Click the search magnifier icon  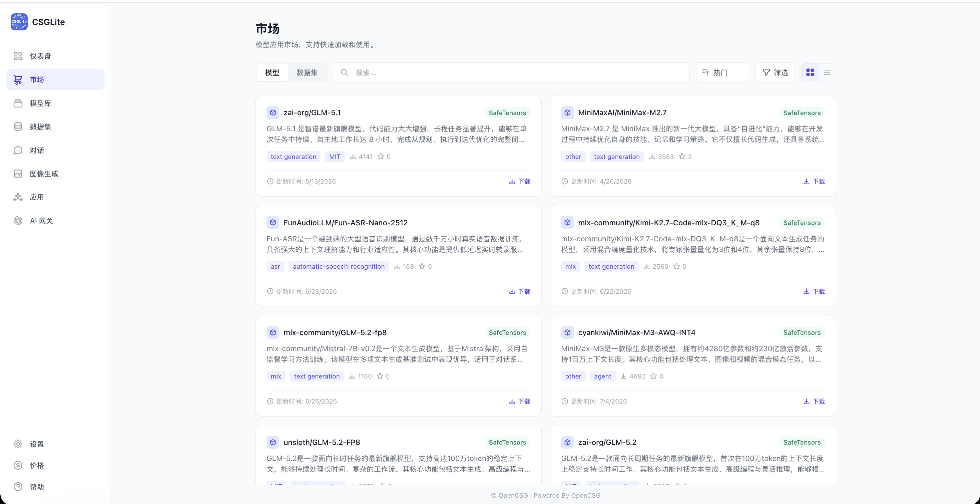coord(344,72)
